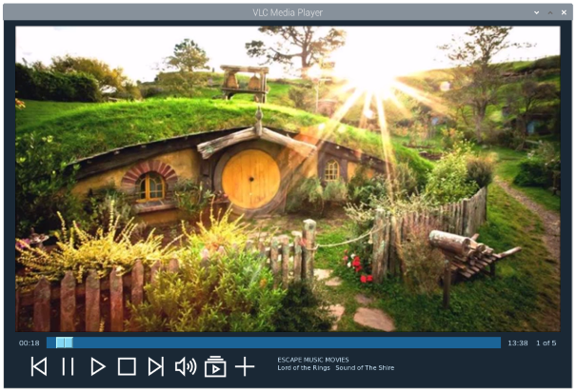Click the video display area
Viewport: 577px width, 392px height.
click(x=288, y=179)
